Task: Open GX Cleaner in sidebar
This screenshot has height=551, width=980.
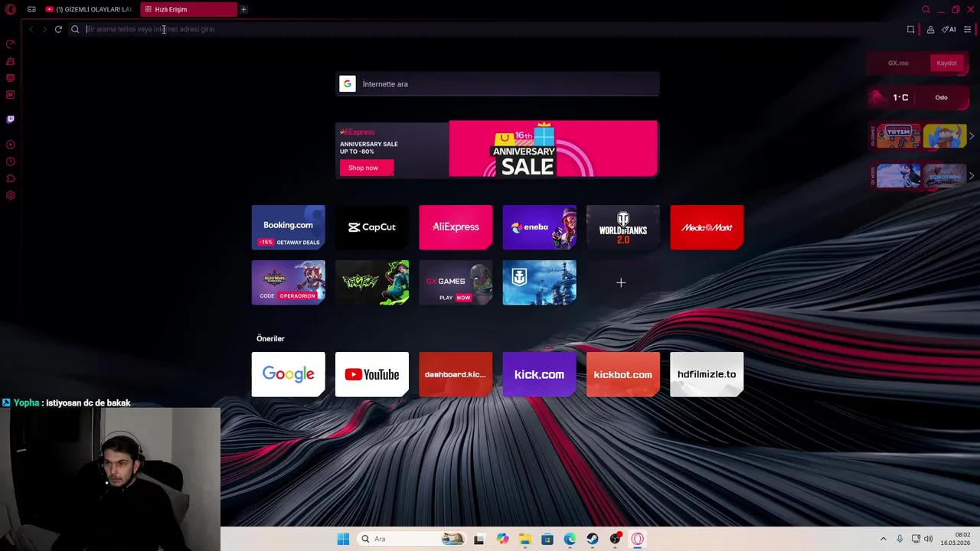Action: [11, 61]
